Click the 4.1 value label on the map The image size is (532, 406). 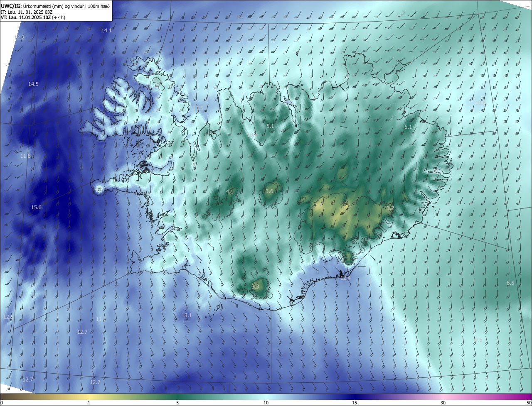pos(230,192)
